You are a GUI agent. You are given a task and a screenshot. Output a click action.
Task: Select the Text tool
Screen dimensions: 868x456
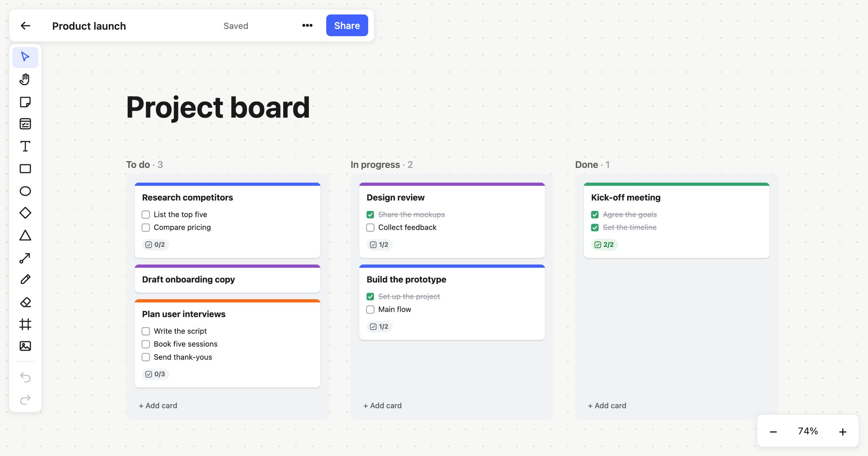(25, 147)
